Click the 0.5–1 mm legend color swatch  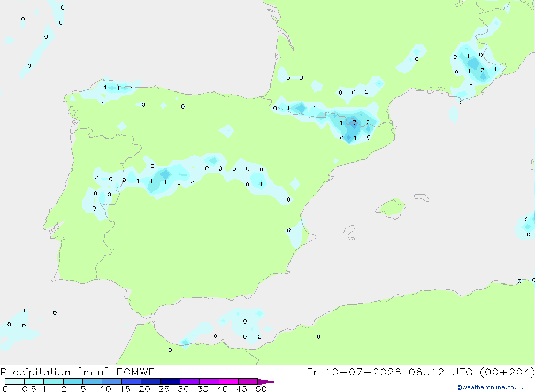click(34, 381)
